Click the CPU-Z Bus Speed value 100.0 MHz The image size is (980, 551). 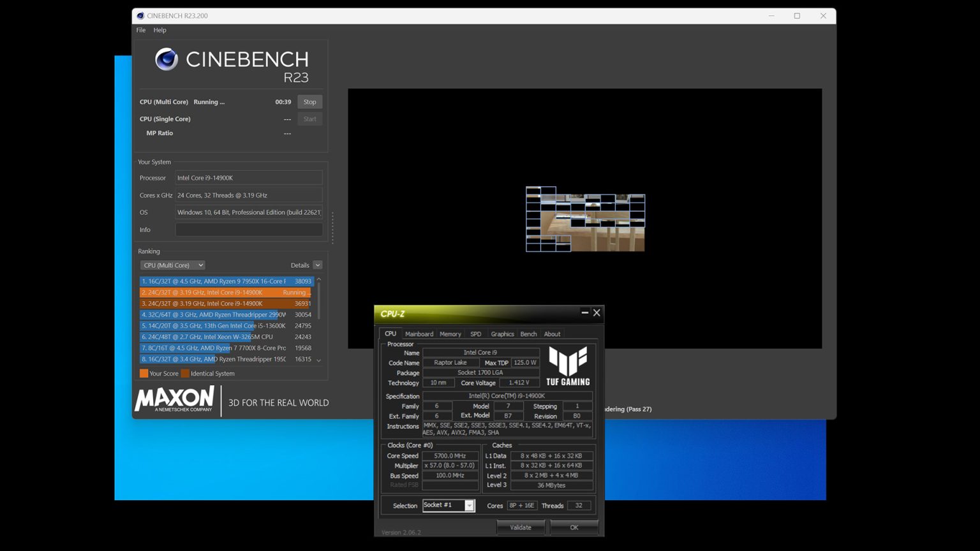(x=450, y=475)
